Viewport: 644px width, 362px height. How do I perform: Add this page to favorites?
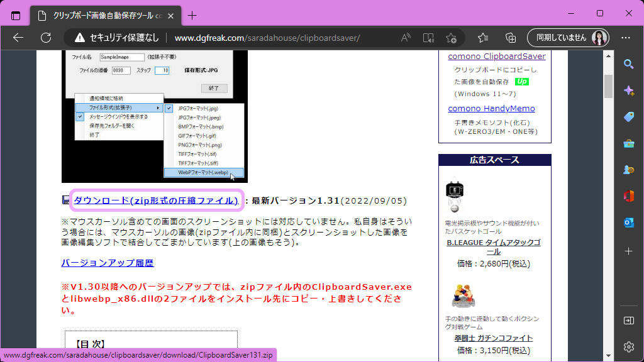452,38
